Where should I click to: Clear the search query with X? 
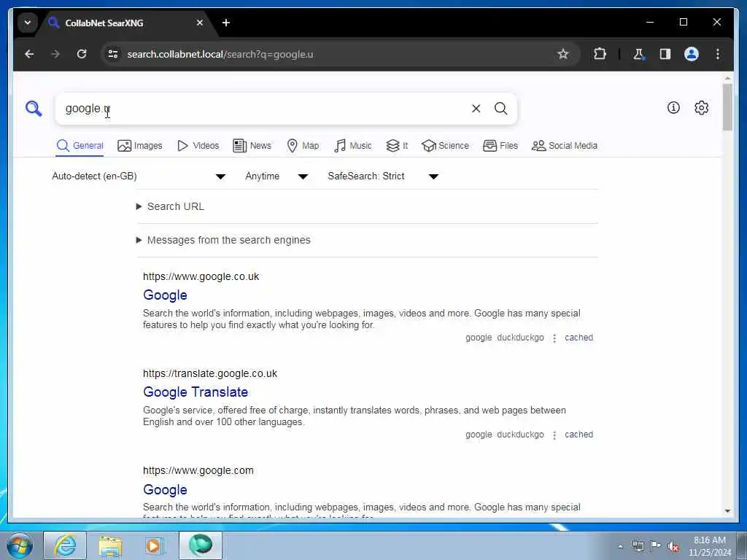476,109
